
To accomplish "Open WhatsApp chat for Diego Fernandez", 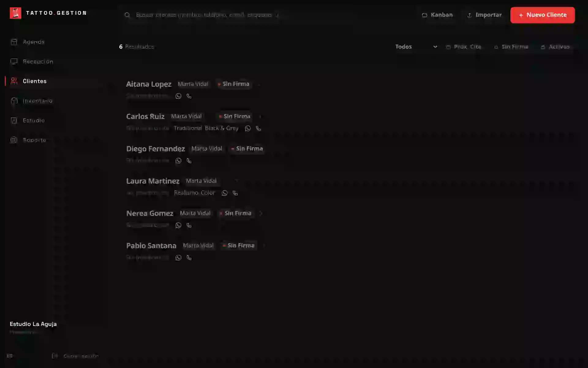I will pos(178,161).
